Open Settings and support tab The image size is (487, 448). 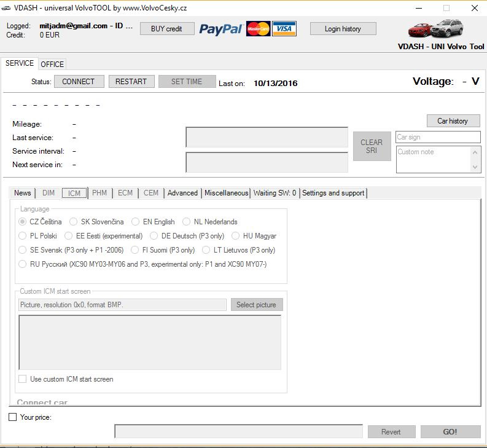click(x=333, y=193)
